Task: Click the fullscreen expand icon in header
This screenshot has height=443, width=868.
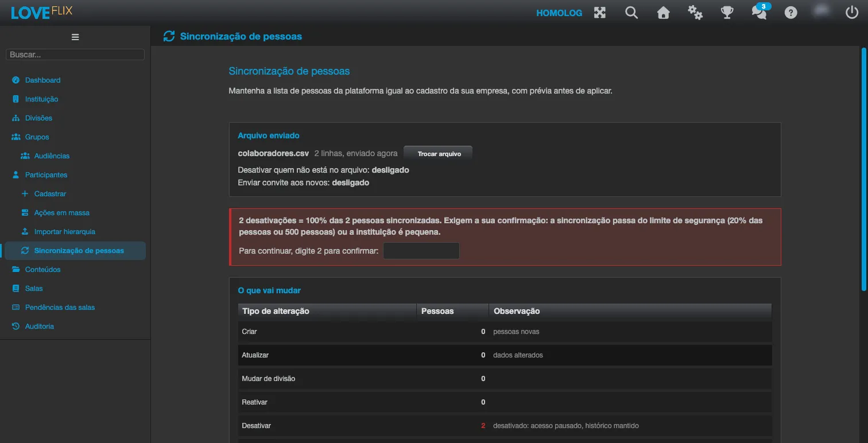Action: pos(600,13)
